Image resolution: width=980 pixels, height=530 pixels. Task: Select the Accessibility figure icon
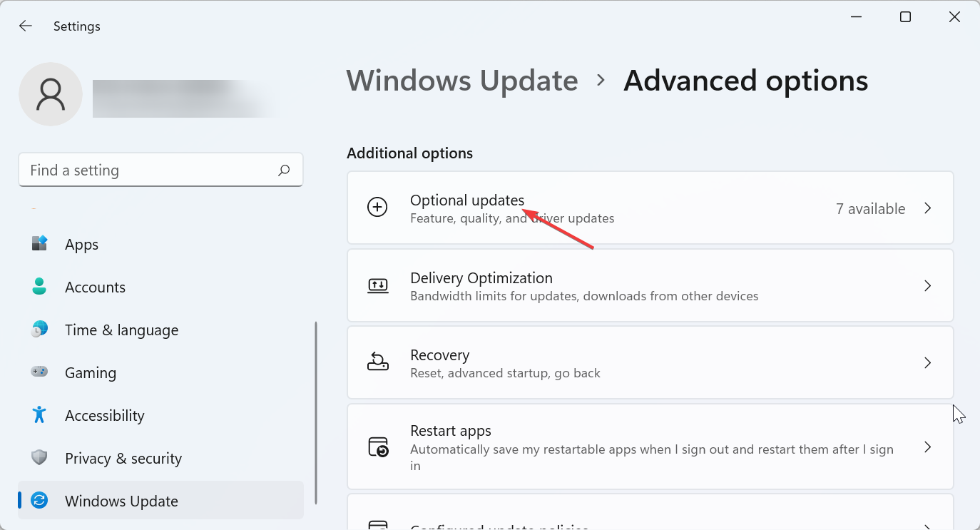[39, 415]
